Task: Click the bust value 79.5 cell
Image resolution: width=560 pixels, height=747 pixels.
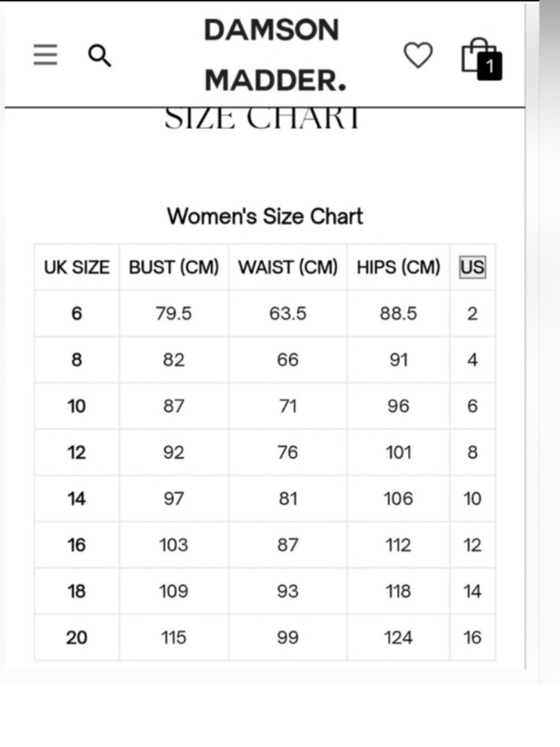Action: [174, 313]
